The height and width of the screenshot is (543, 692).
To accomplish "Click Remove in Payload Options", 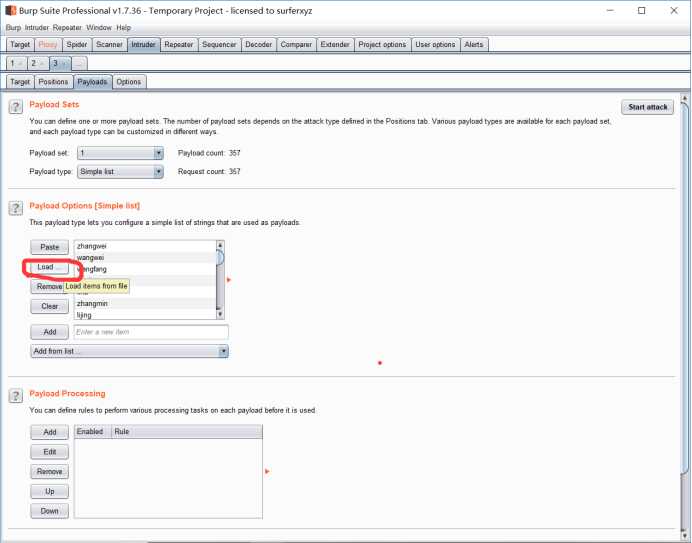I will pos(49,287).
